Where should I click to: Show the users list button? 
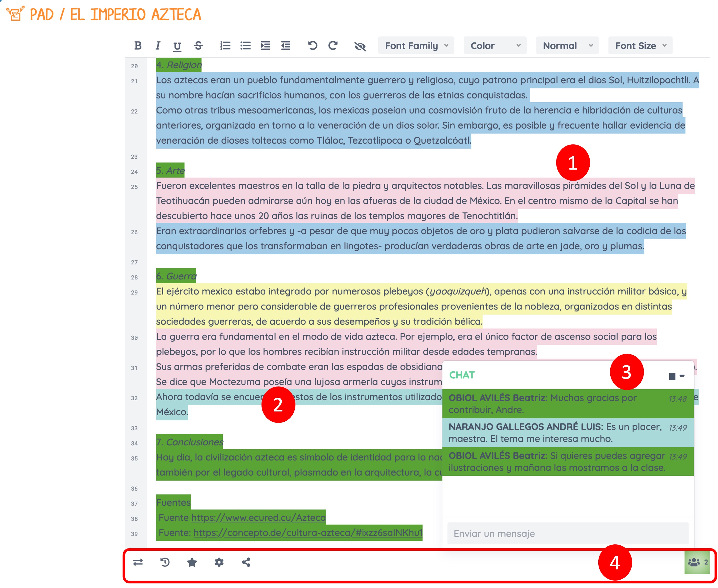tap(697, 562)
